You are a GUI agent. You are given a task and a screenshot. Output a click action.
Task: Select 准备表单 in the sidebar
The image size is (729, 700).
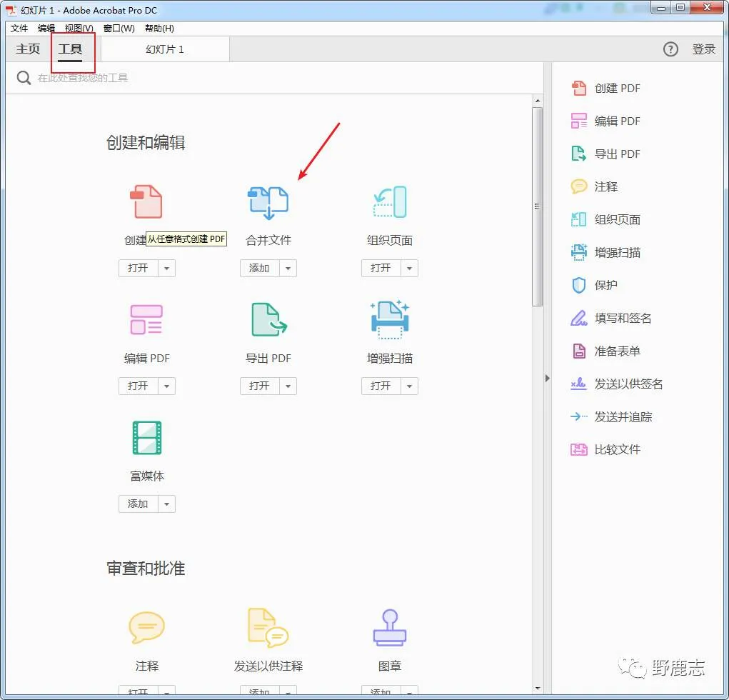coord(605,351)
